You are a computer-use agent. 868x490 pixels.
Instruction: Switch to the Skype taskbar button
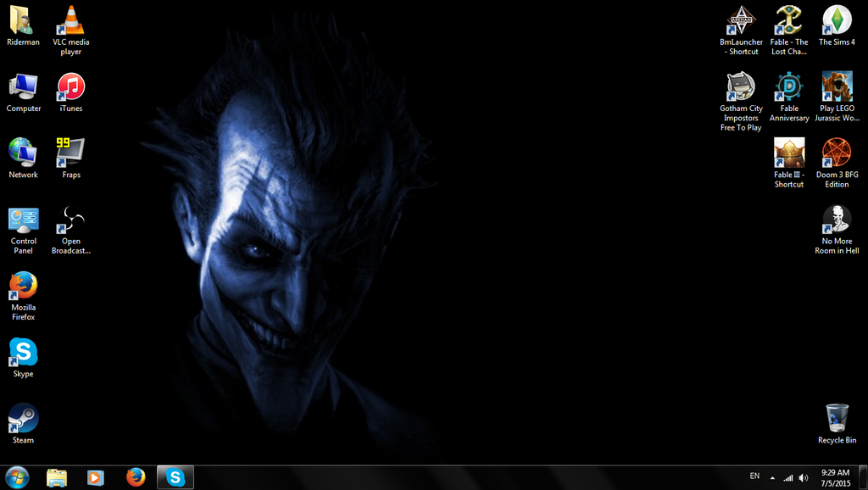pos(175,477)
